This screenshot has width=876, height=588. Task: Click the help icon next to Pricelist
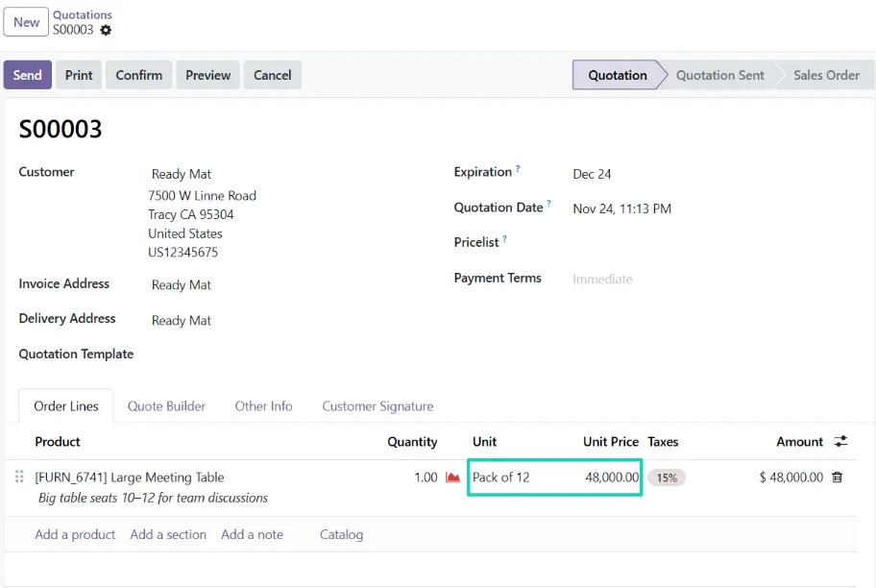(506, 238)
